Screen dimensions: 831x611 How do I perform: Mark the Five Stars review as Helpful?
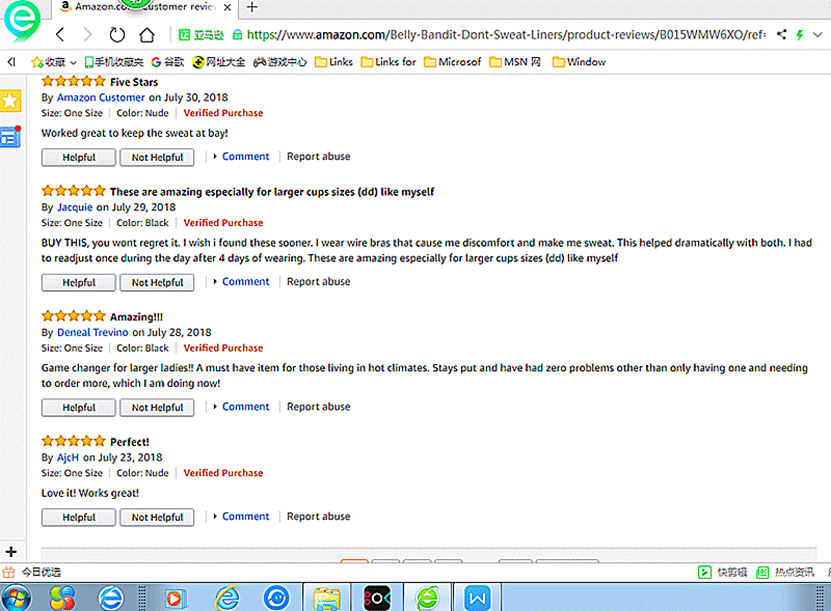coord(78,157)
